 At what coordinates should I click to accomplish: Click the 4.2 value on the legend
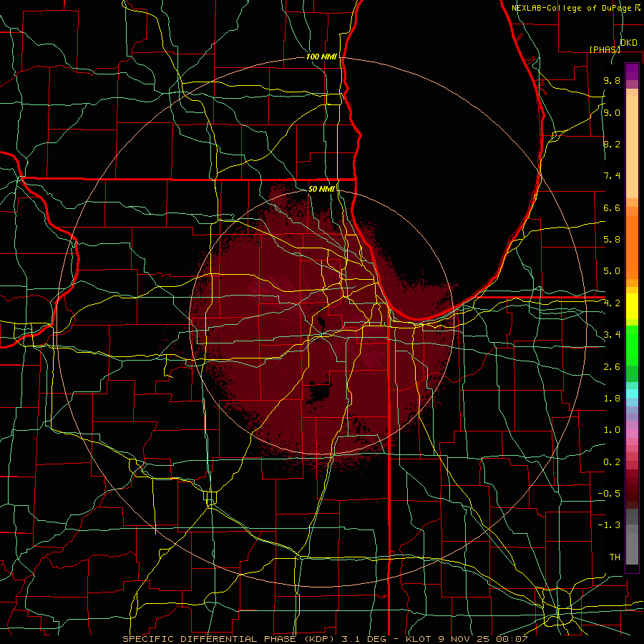[612, 303]
